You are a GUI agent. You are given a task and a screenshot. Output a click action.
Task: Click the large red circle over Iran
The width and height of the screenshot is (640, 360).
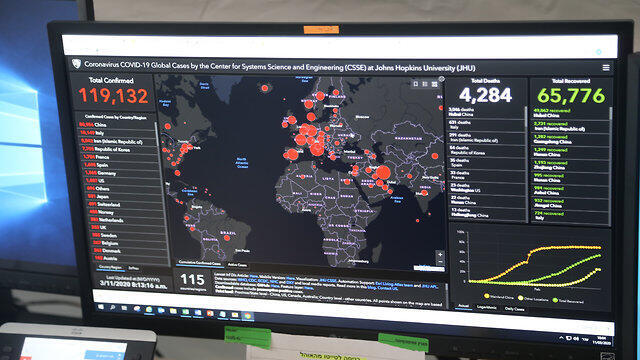[x=383, y=172]
